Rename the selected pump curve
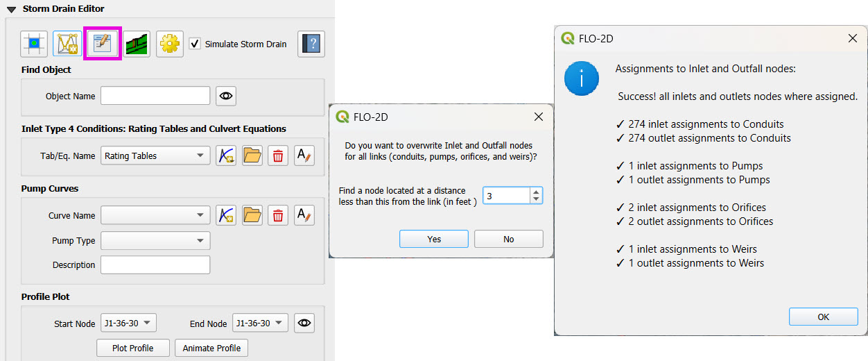 coord(304,216)
